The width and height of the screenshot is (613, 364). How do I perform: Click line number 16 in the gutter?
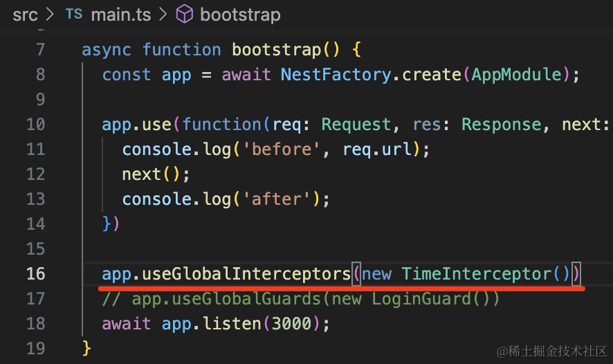pyautogui.click(x=35, y=274)
